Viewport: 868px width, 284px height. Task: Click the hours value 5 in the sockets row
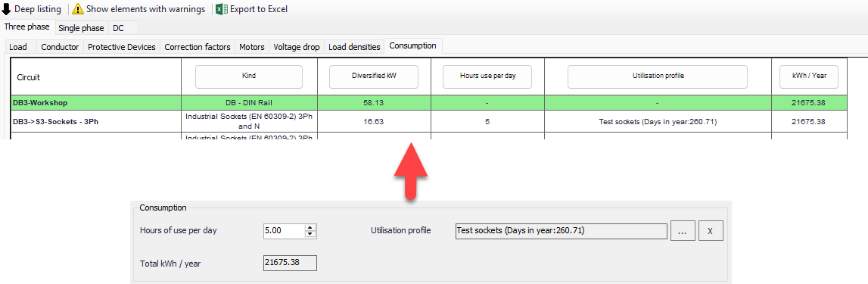tap(487, 121)
